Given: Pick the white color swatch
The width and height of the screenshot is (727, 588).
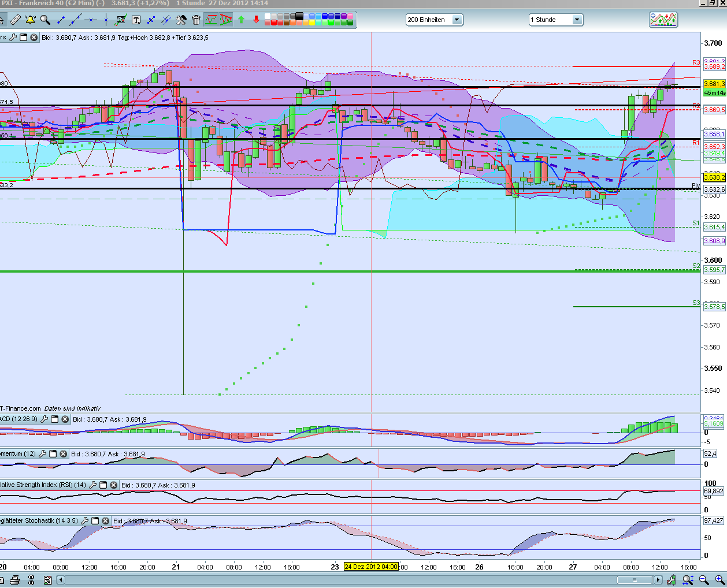Looking at the screenshot, I should point(268,16).
